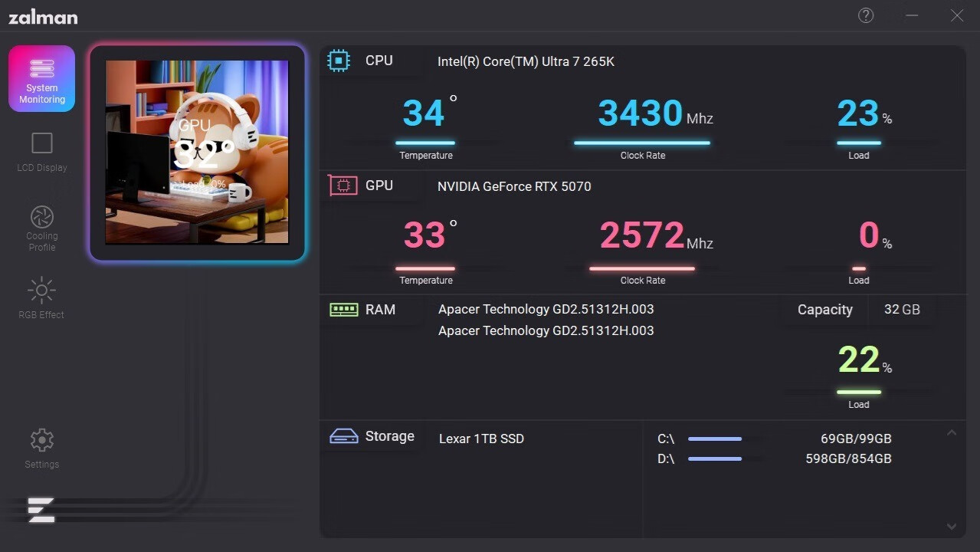
Task: Click the LCD preview thumbnail image
Action: click(x=197, y=152)
